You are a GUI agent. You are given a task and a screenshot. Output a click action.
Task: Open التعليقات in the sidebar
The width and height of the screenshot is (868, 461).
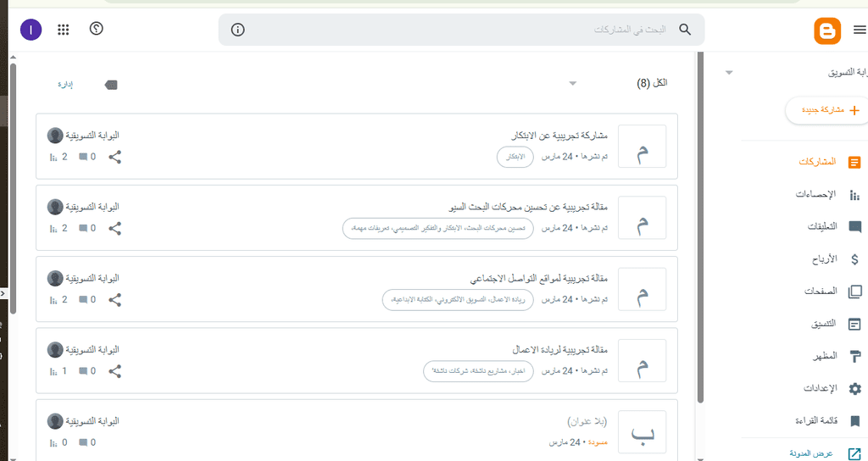[x=834, y=227]
